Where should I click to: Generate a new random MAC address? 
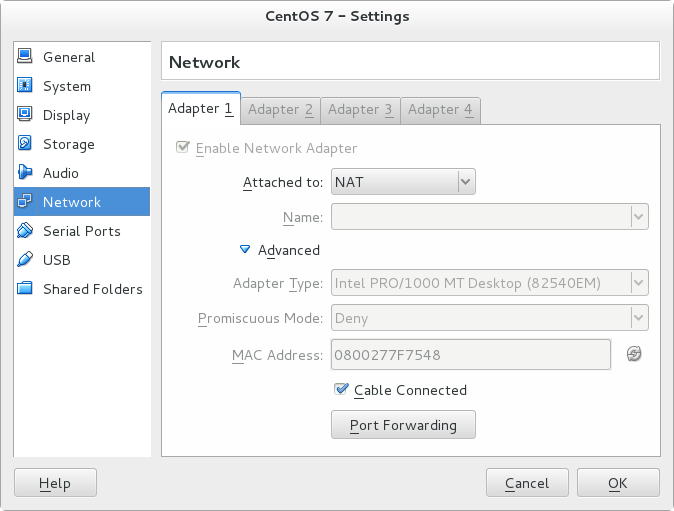pyautogui.click(x=634, y=354)
